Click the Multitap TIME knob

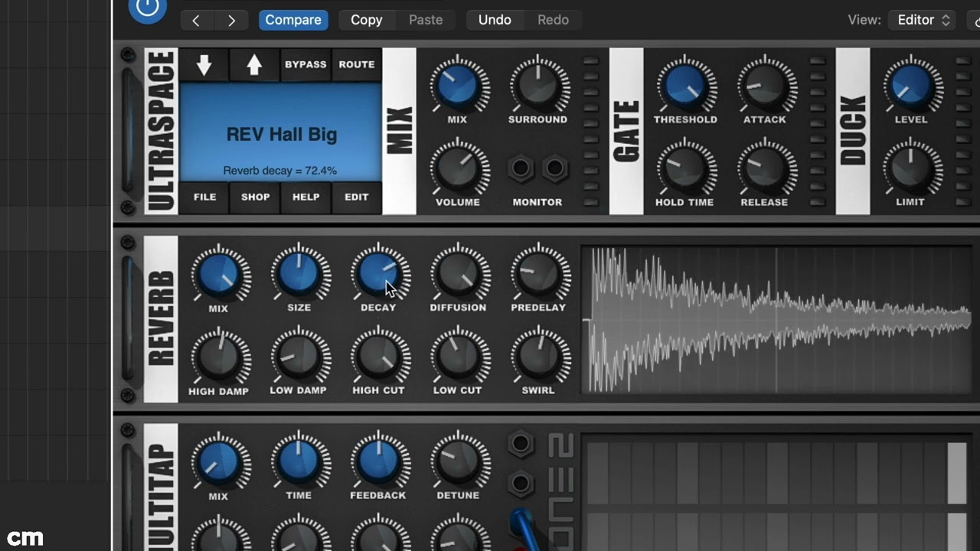point(299,462)
